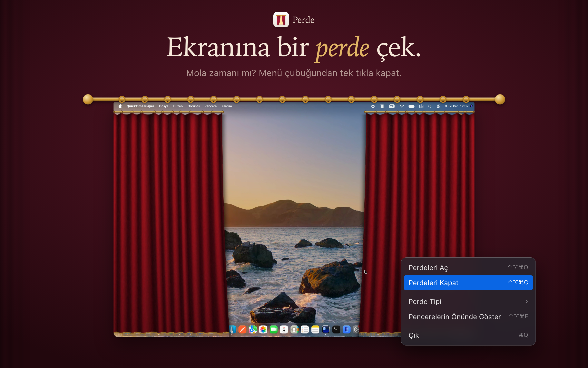Launch Postman from the Dock
The height and width of the screenshot is (368, 588).
pyautogui.click(x=242, y=330)
